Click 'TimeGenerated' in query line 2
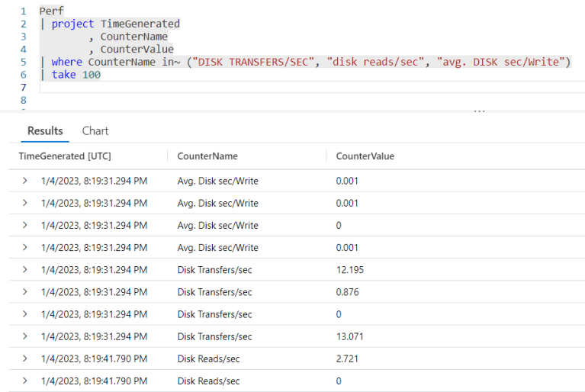 click(x=140, y=24)
